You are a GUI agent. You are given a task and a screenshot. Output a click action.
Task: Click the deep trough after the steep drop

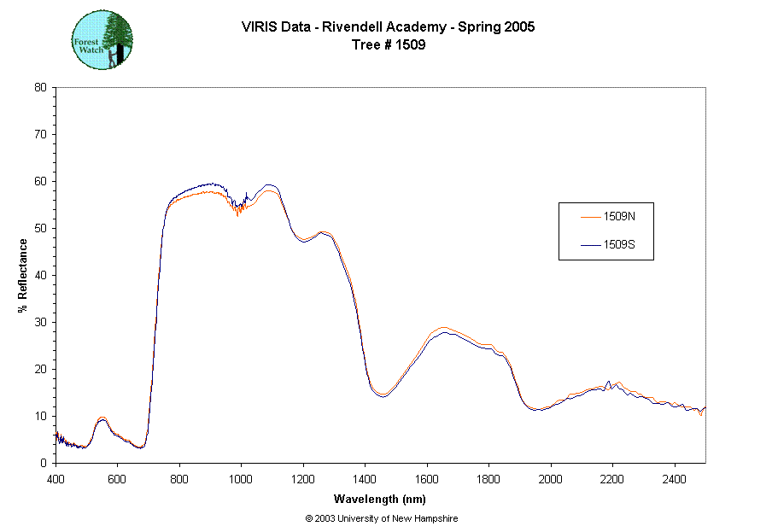[383, 395]
